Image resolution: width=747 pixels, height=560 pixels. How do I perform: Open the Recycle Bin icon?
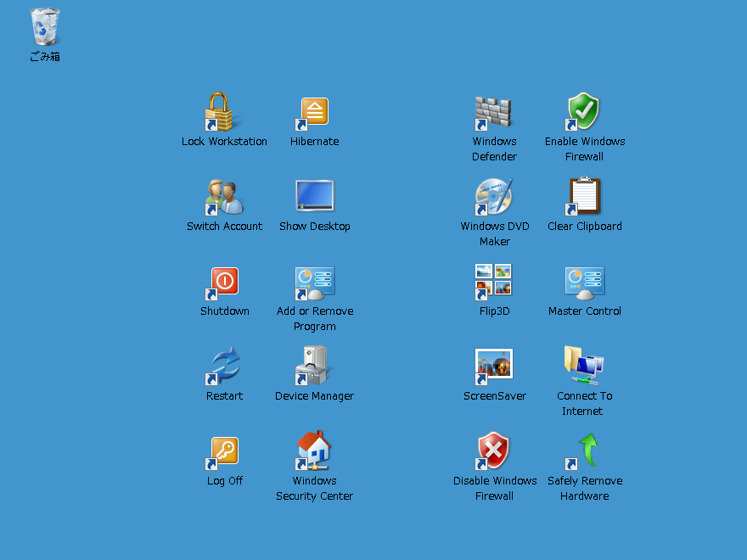tap(45, 26)
